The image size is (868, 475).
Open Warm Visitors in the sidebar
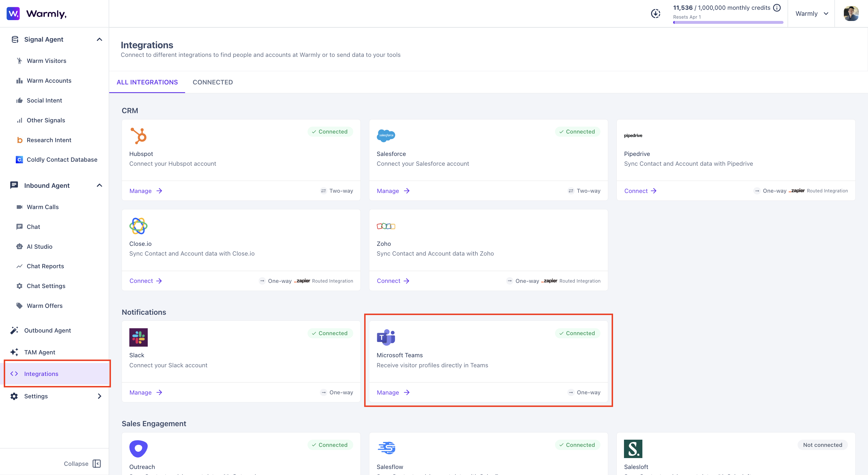47,61
